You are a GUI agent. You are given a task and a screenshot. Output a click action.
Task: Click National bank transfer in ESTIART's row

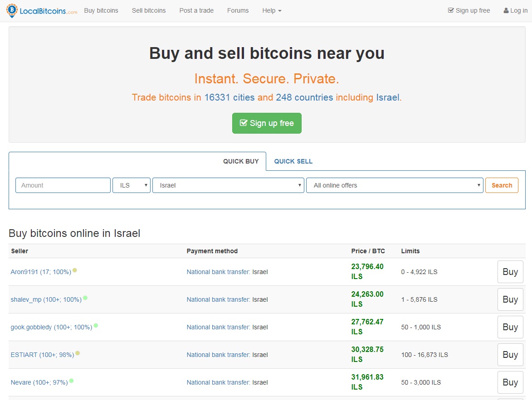click(x=218, y=355)
